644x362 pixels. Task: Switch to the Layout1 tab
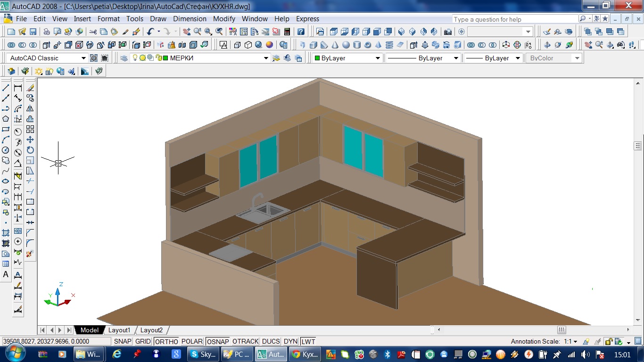119,330
